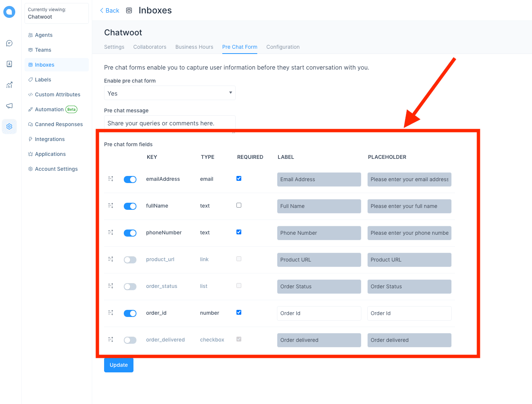This screenshot has width=532, height=404.
Task: Select the Pre Chat Form tab
Action: 240,47
